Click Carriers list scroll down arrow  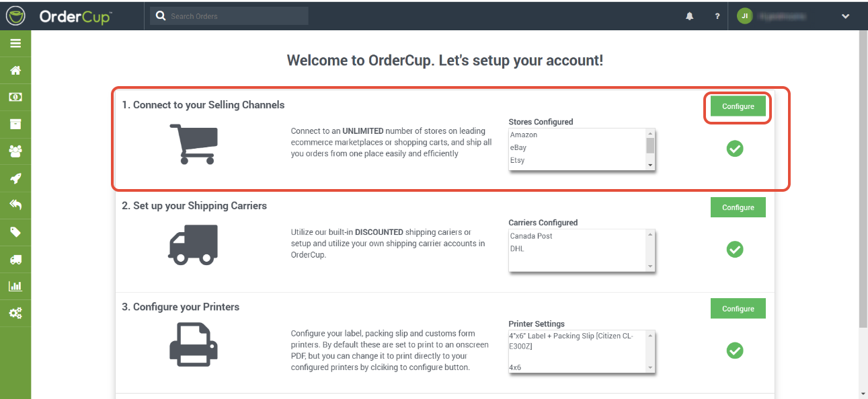(x=650, y=266)
